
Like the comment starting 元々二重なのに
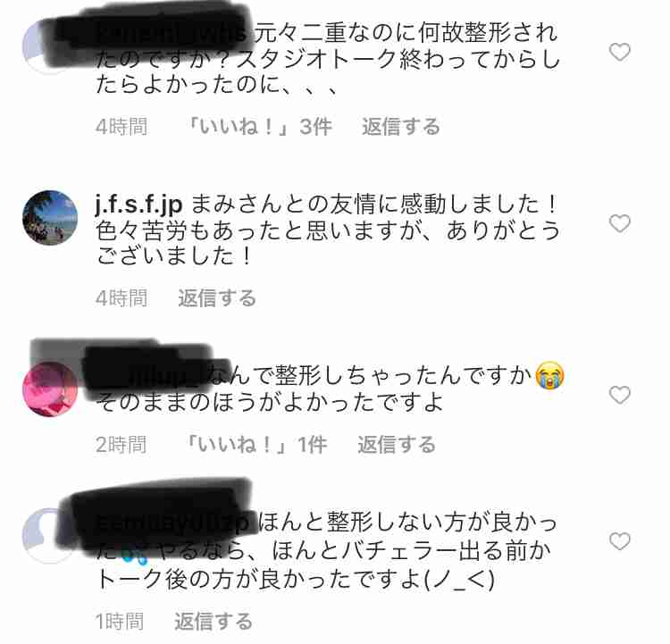[x=620, y=52]
